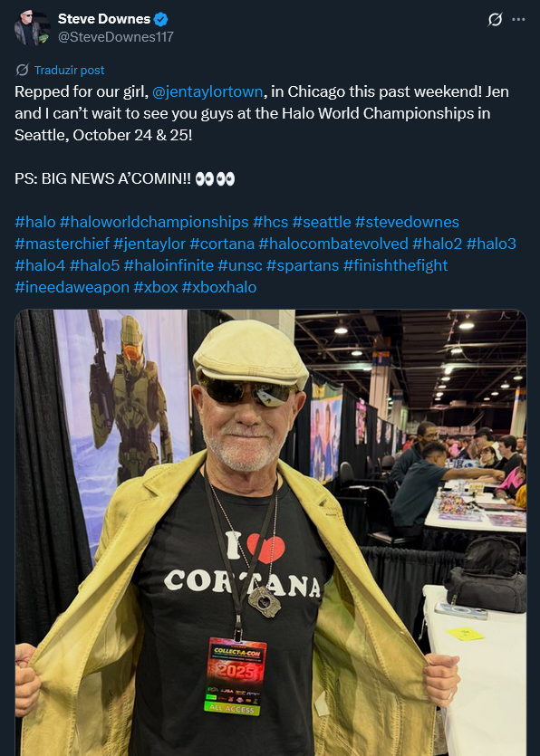This screenshot has width=540, height=756.
Task: Open the @SteveDownes117 handle
Action: click(x=115, y=37)
